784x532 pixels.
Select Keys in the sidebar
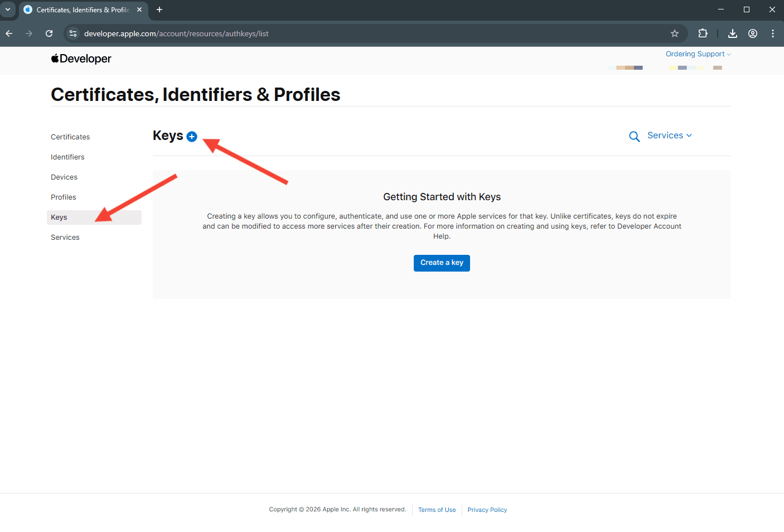[x=94, y=217]
